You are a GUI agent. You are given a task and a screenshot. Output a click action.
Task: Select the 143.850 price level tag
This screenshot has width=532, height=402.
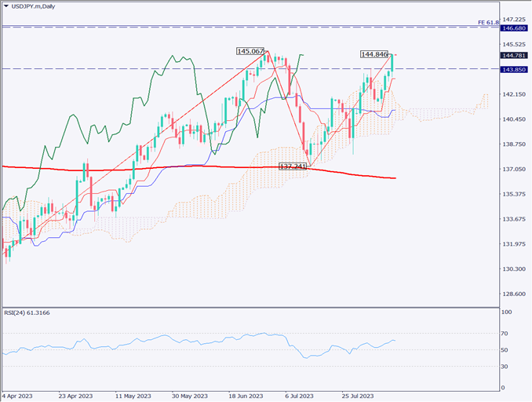515,69
